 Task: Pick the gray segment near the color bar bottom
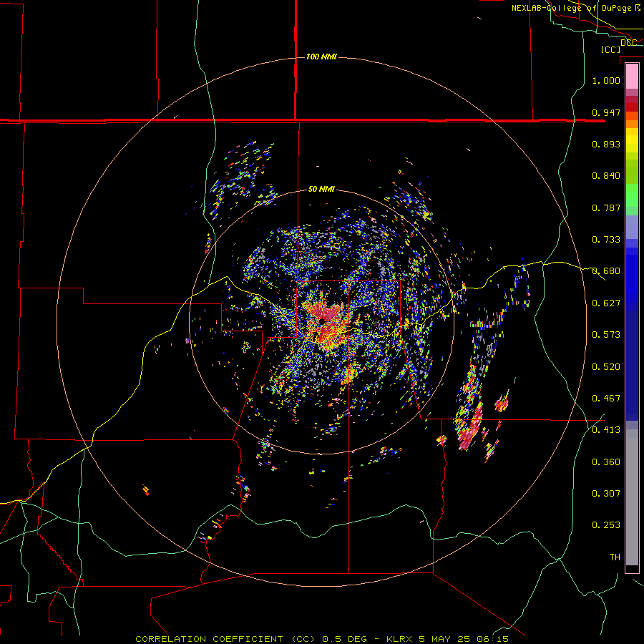[632, 497]
